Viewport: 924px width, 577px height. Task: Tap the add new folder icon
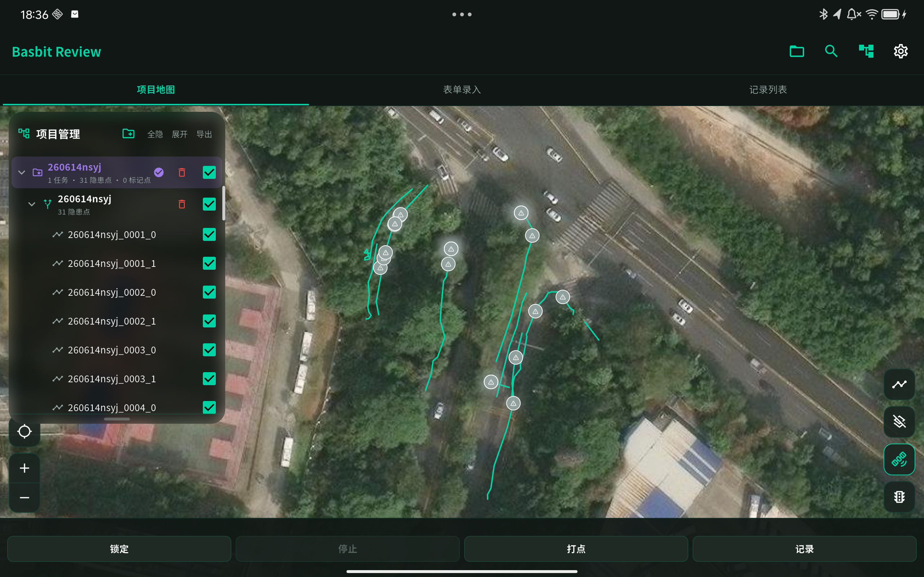coord(128,134)
